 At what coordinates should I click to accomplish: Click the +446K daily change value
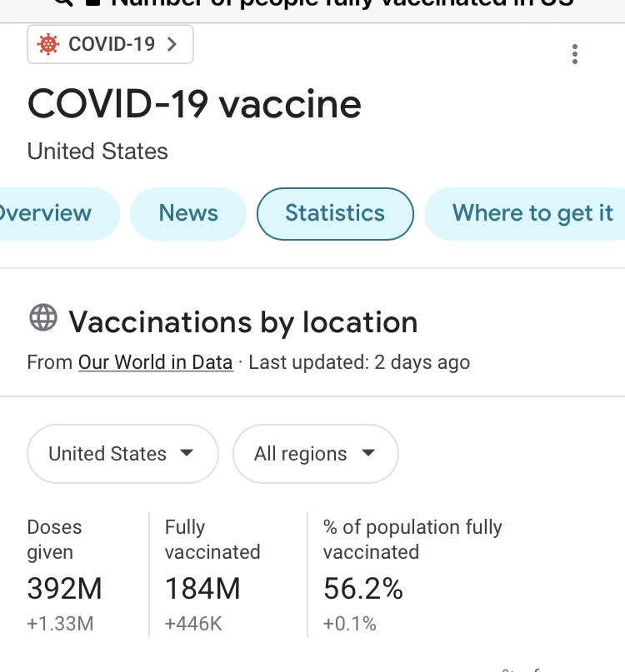coord(193,623)
